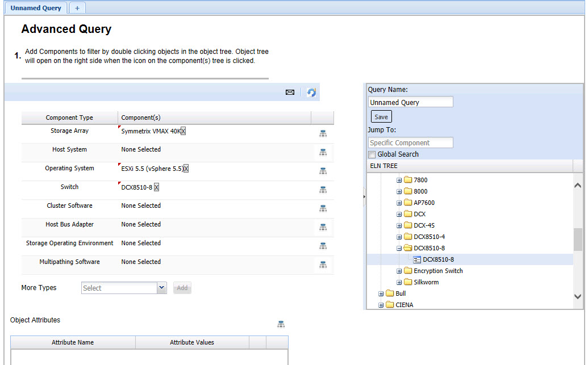Viewport: 588px width, 365px height.
Task: Expand the DCX-4S folder
Action: pyautogui.click(x=399, y=225)
